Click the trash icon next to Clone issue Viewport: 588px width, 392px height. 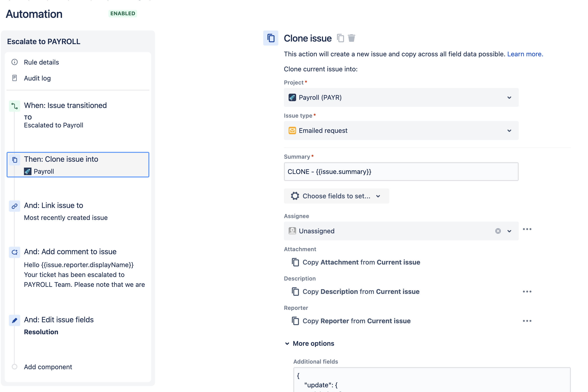pos(351,38)
